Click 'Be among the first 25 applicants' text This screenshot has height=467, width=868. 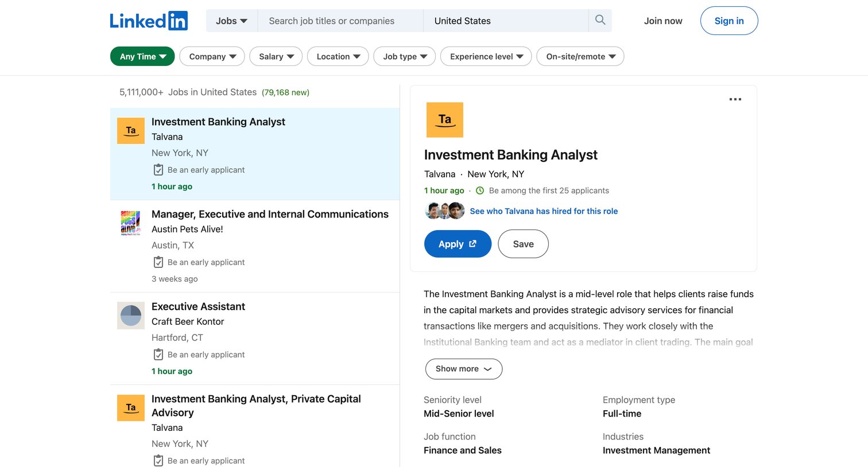coord(549,190)
